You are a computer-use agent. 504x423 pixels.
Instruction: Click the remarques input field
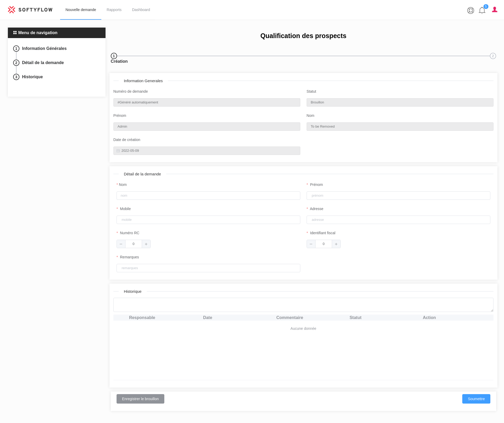pos(208,268)
